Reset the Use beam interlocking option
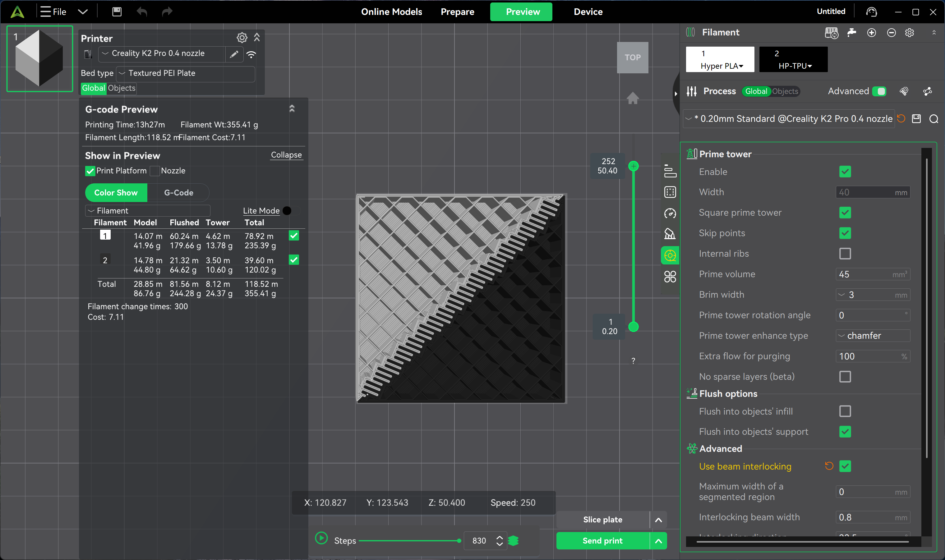Viewport: 945px width, 560px height. (829, 466)
